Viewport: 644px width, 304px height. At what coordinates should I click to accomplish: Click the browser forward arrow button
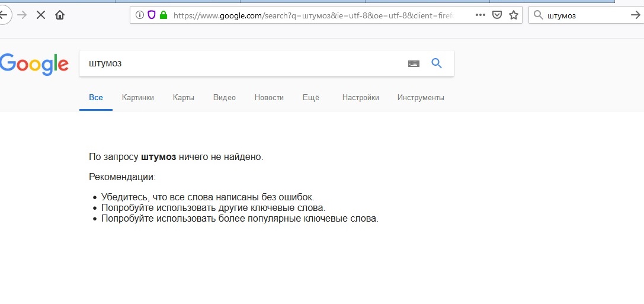pyautogui.click(x=22, y=15)
